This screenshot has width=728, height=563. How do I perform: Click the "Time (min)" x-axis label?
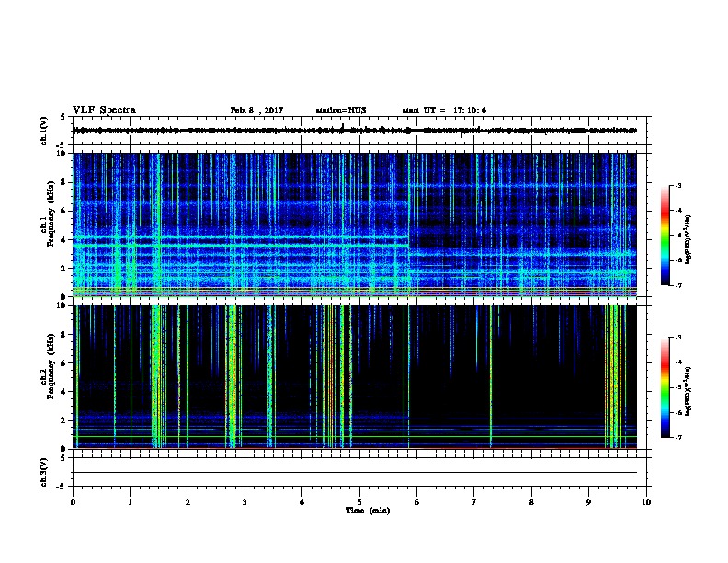click(x=368, y=511)
